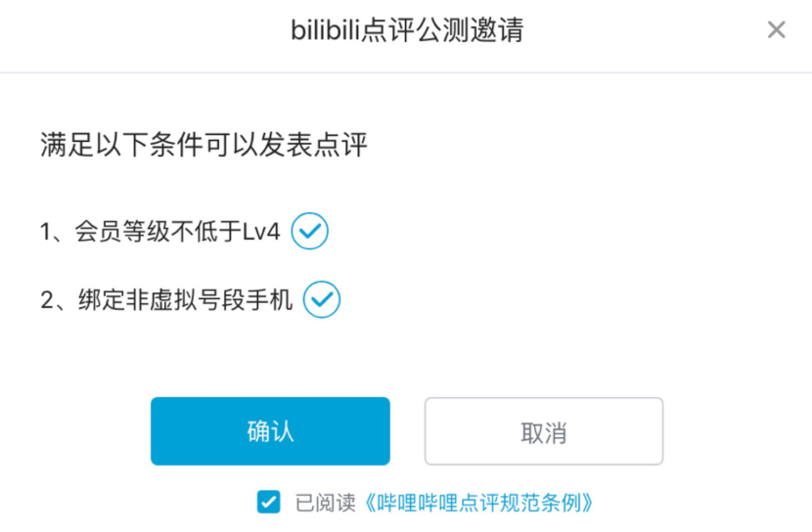This screenshot has height=532, width=812.
Task: Click the heading 满足以下条件可以发表点评
Action: tap(203, 147)
